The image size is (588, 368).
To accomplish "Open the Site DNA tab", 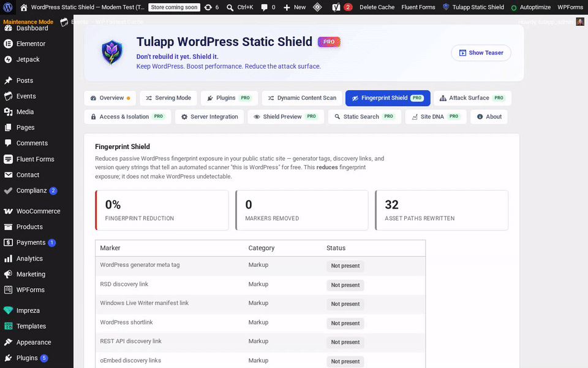I will (x=435, y=117).
